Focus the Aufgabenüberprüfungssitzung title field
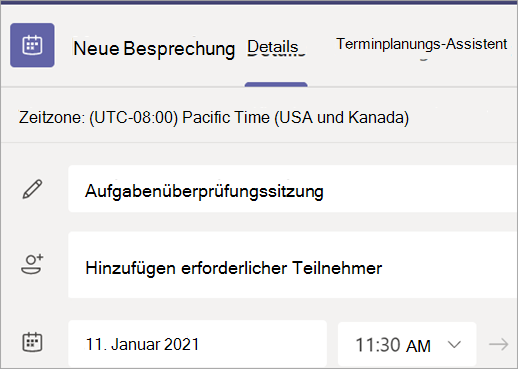518x369 pixels. click(293, 189)
